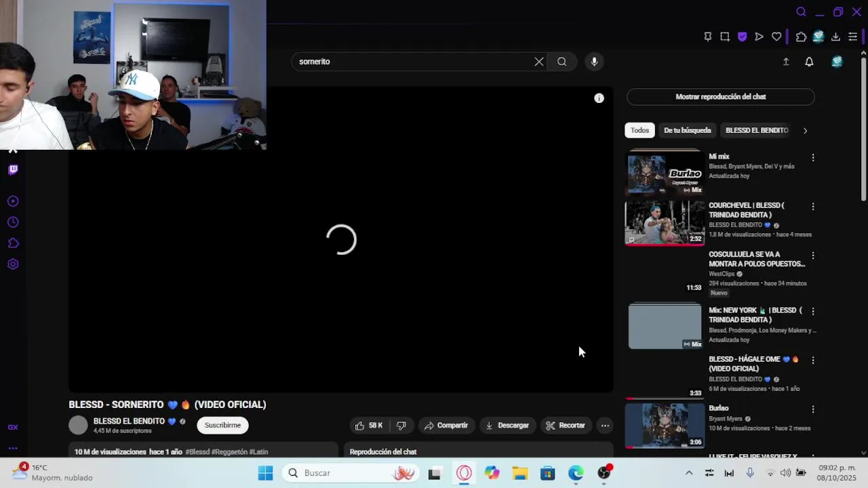Open COSCULLUELA SE VA A MONTAR title
The height and width of the screenshot is (488, 868).
[756, 259]
